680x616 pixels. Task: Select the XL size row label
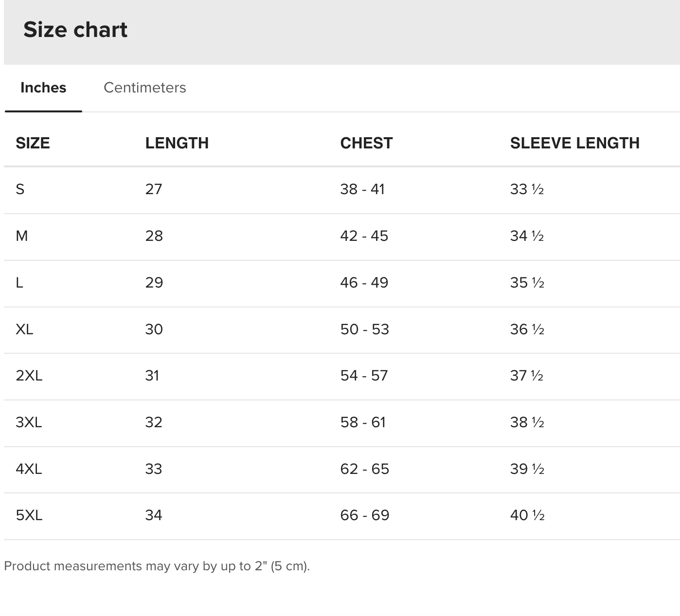(24, 329)
